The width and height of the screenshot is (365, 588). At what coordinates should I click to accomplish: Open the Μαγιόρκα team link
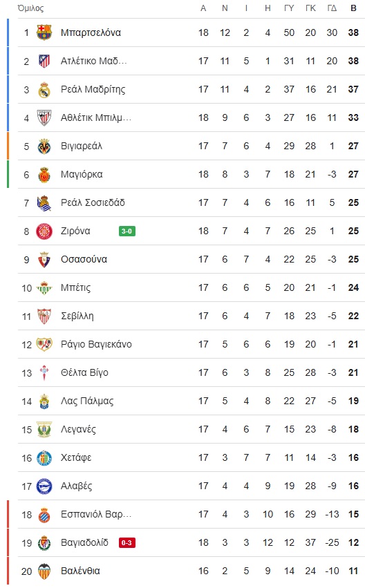pyautogui.click(x=82, y=174)
